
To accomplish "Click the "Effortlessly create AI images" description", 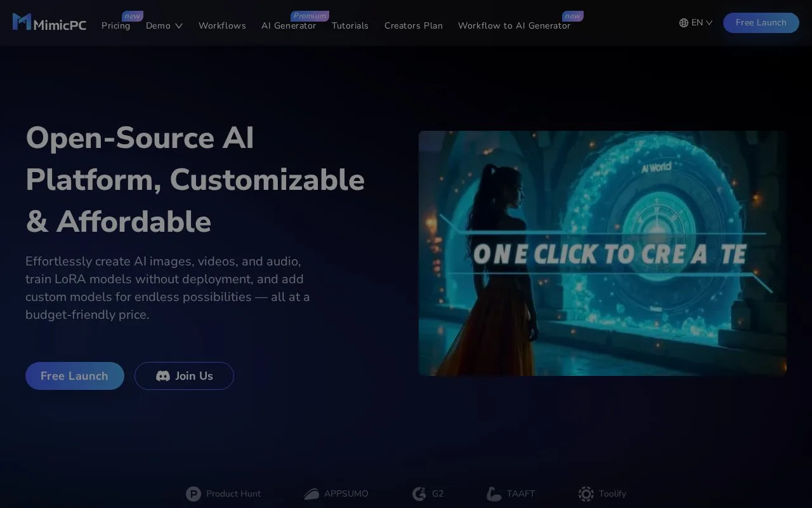I will tap(167, 288).
